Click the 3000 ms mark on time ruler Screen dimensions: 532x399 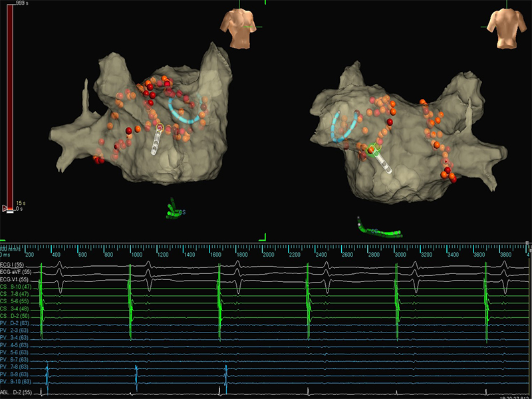[x=400, y=255]
